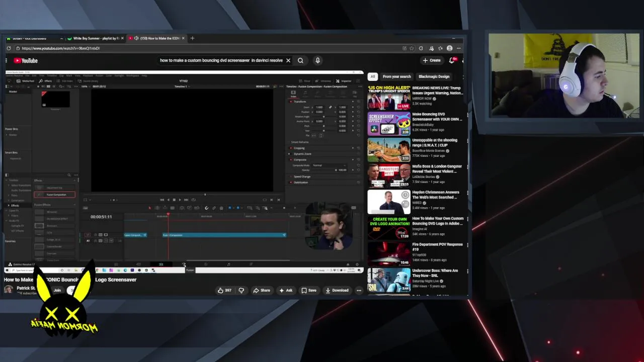Open a new browser tab with plus

192,38
